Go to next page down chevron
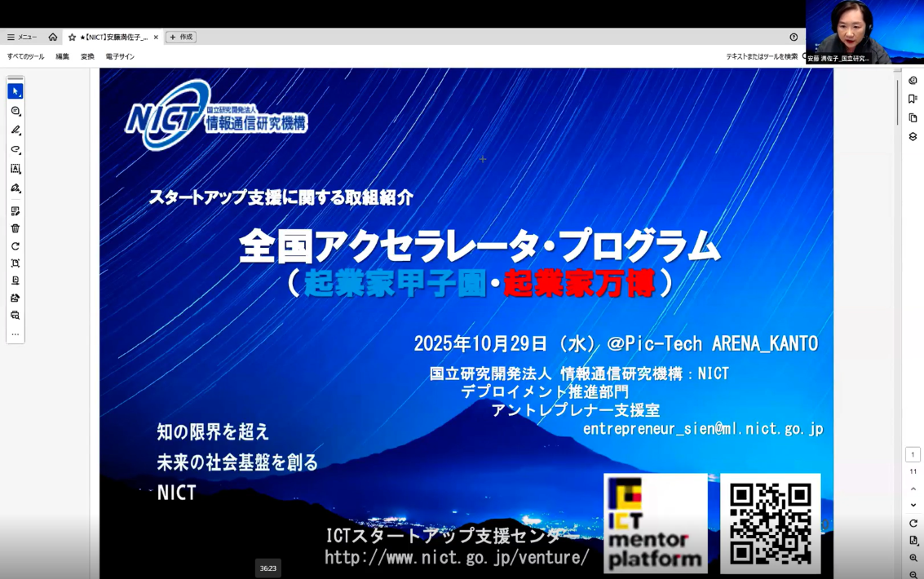The width and height of the screenshot is (924, 579). 913,505
